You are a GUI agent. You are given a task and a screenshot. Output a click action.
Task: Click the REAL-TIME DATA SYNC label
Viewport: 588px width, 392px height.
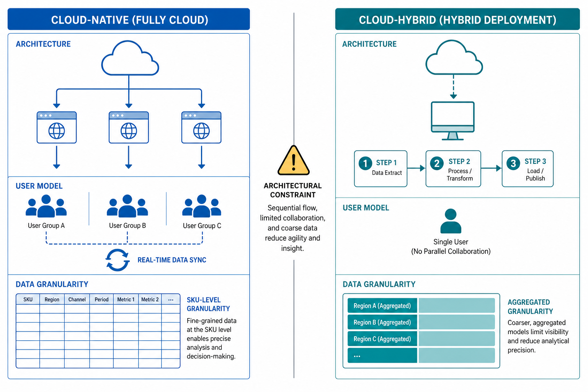172,260
